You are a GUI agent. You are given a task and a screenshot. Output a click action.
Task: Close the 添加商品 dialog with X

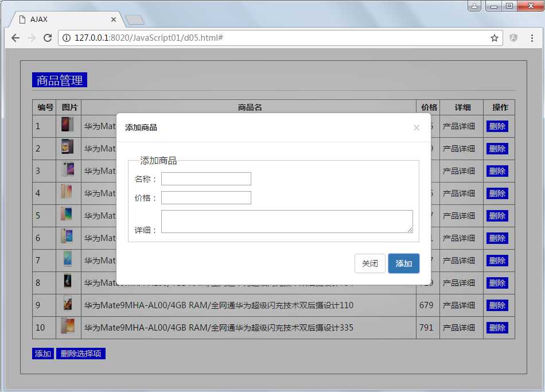coord(416,127)
